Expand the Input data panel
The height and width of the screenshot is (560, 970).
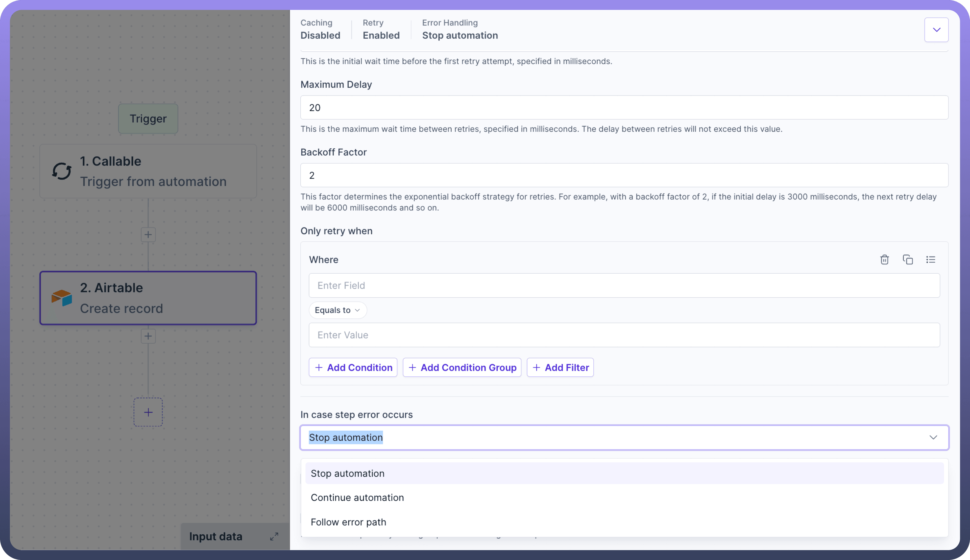click(x=274, y=536)
